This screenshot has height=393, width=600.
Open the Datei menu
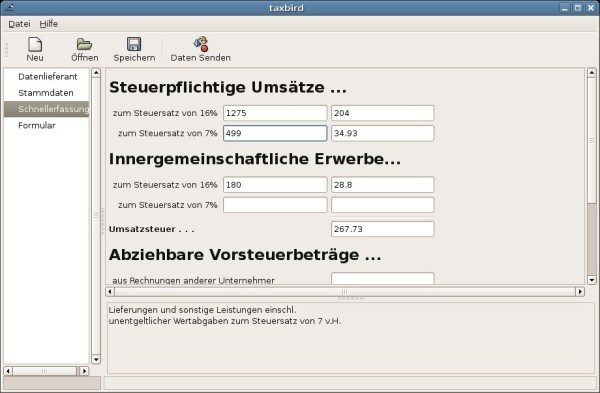(19, 24)
